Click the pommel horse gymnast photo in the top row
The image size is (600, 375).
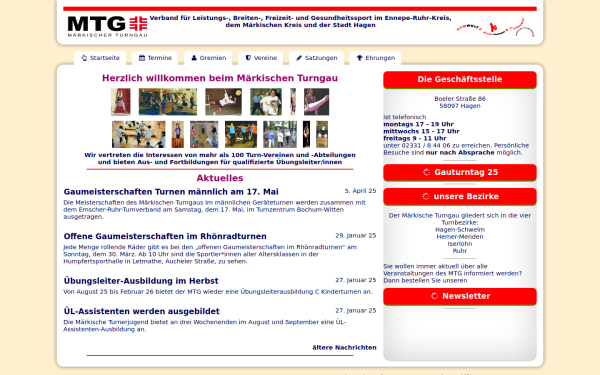[316, 102]
